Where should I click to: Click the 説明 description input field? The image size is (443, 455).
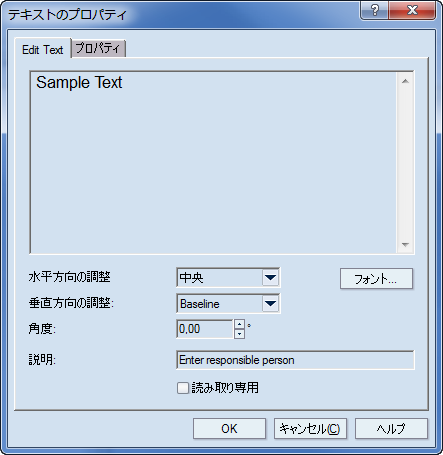click(295, 360)
